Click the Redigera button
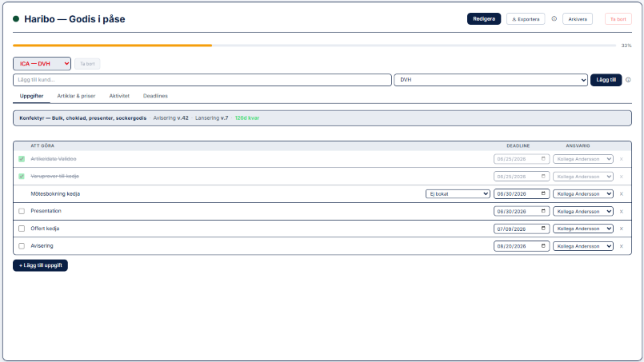Viewport: 644px width, 362px height. point(484,19)
